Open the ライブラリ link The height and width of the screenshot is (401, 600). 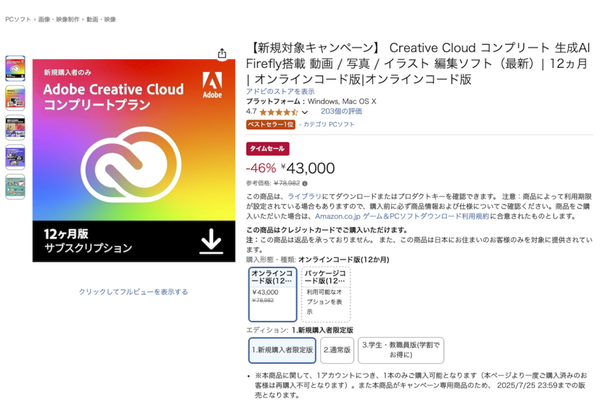pos(305,196)
